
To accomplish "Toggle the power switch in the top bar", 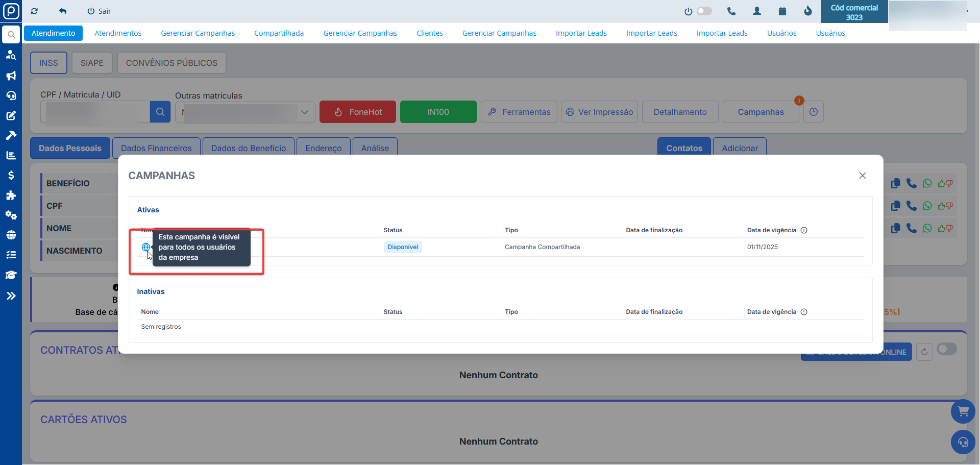I will coord(704,11).
